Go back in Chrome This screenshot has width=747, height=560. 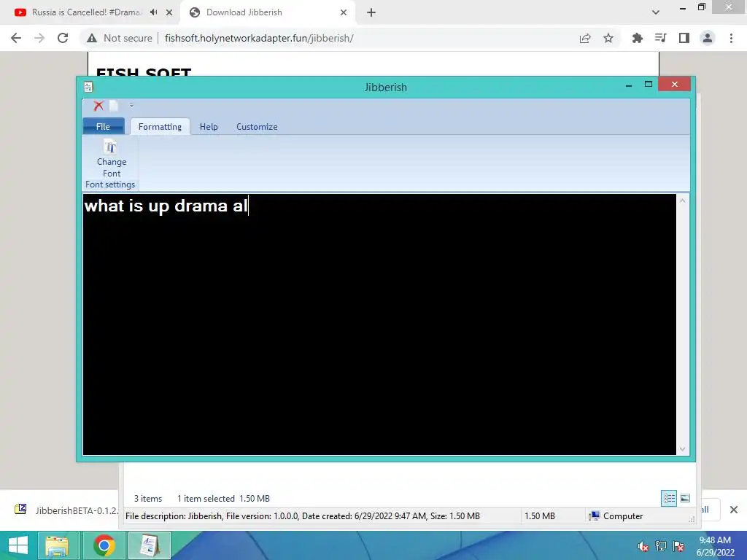tap(16, 38)
